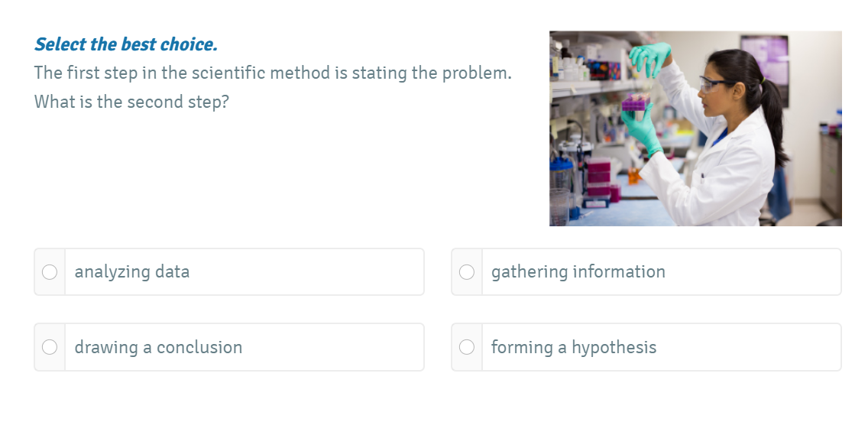Click the 'drawing a conclusion' answer text
This screenshot has height=422, width=868.
tap(158, 347)
